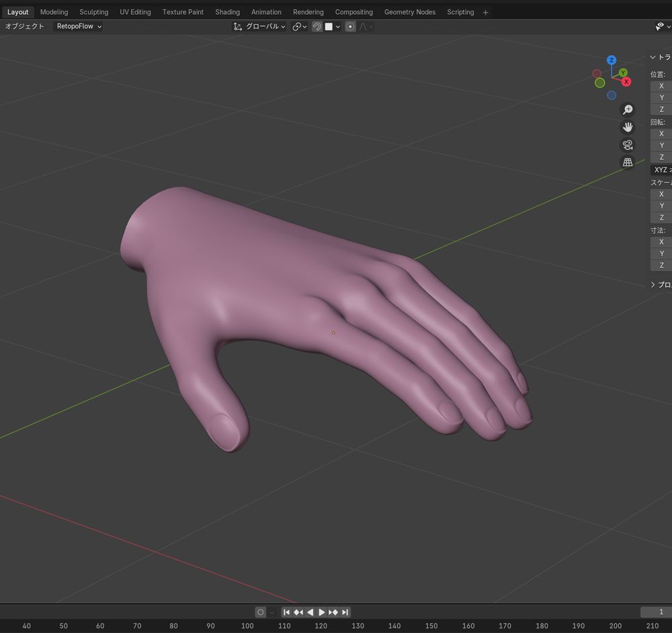The image size is (672, 633).
Task: Click the 回転 Y field
Action: pyautogui.click(x=661, y=145)
